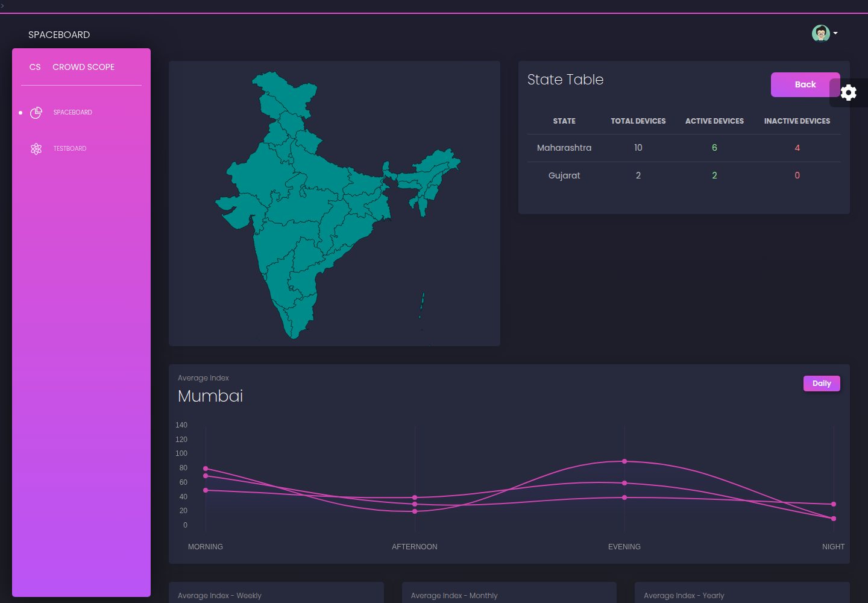The width and height of the screenshot is (868, 603).
Task: Click the upper NIGHT data point
Action: click(834, 504)
